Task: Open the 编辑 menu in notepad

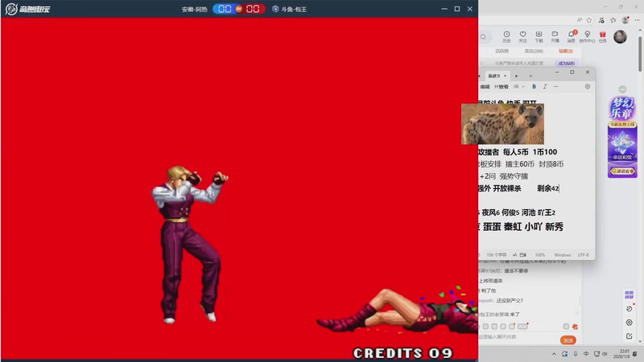Action: coord(485,87)
